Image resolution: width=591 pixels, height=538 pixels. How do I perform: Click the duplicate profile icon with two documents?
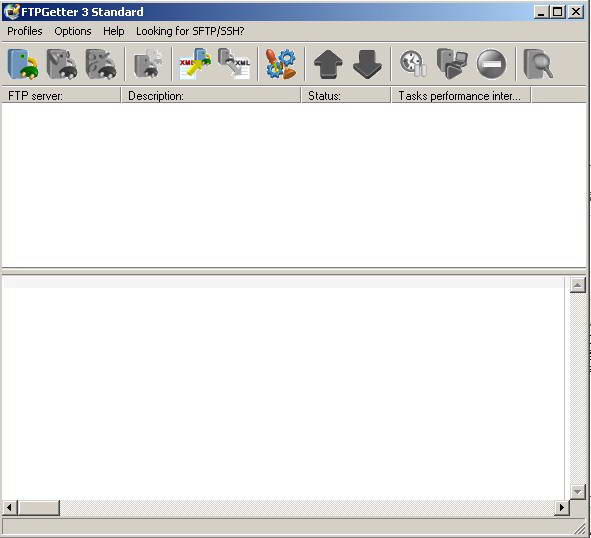pos(149,64)
